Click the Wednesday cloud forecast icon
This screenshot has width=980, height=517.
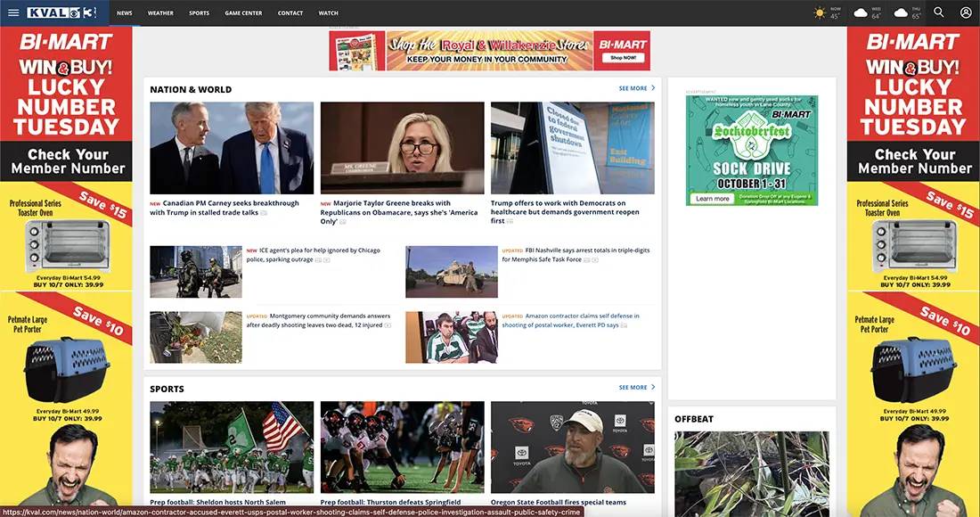(861, 12)
